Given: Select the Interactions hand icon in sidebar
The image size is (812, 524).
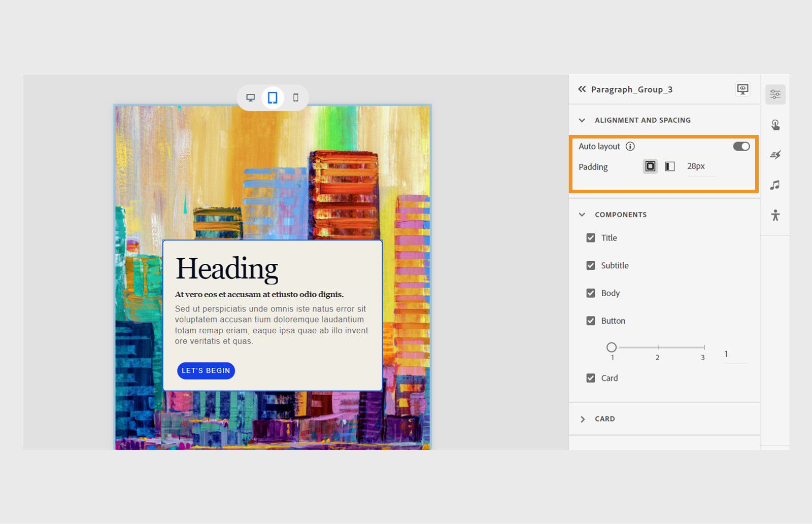Looking at the screenshot, I should (775, 125).
